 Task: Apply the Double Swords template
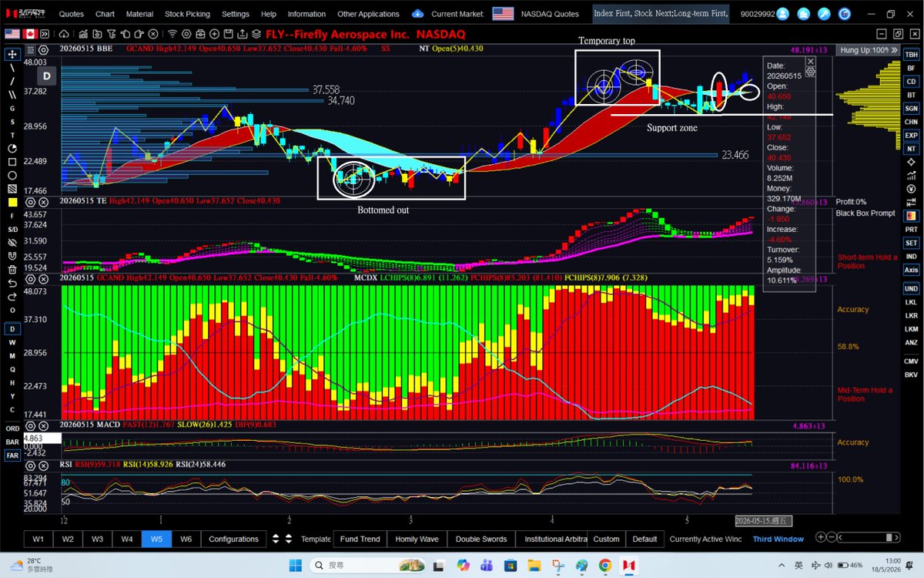click(481, 539)
